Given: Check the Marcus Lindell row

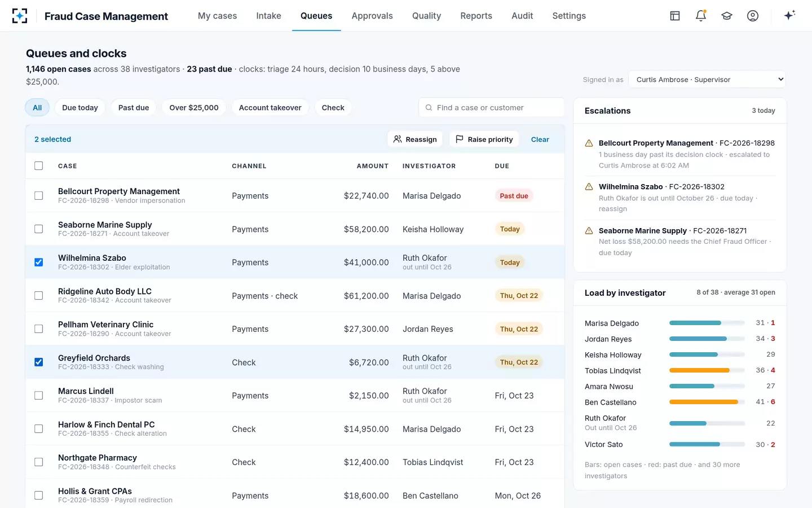Looking at the screenshot, I should (x=38, y=395).
